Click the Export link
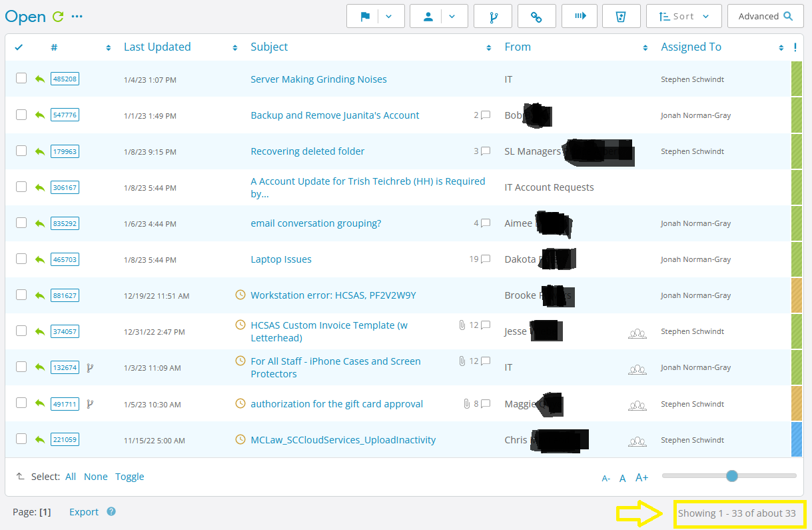 [84, 512]
